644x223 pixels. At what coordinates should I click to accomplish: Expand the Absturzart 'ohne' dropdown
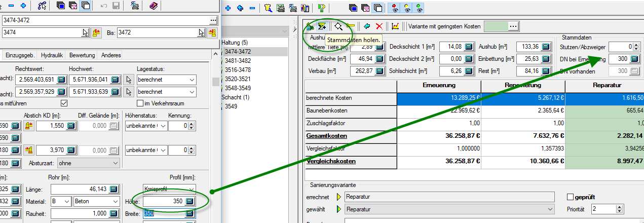coord(116,163)
